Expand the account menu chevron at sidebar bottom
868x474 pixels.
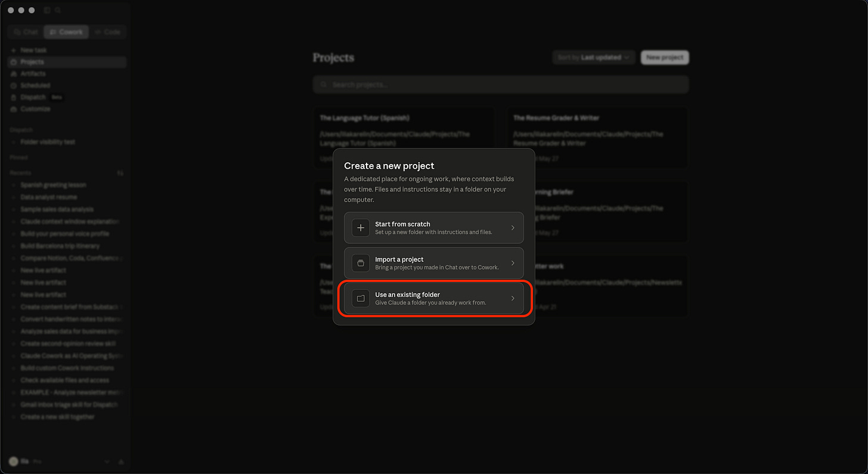[x=108, y=461]
